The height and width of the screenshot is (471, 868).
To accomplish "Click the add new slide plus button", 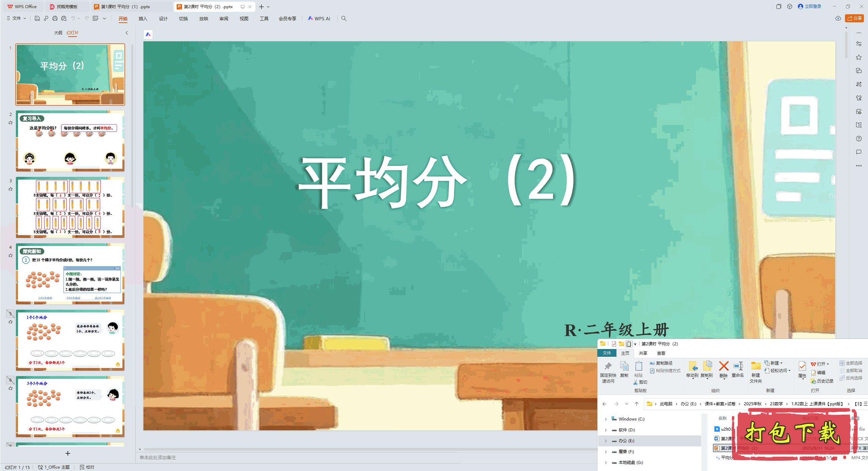I will pos(68,453).
